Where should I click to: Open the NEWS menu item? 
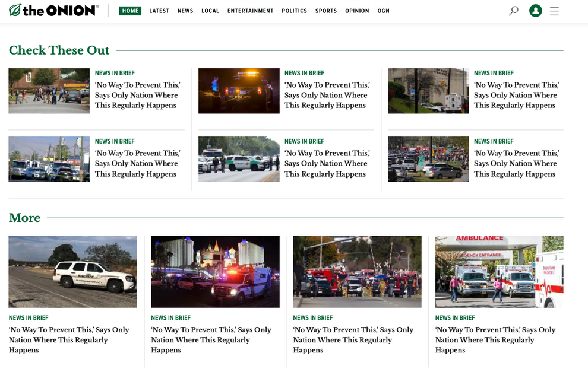(185, 10)
